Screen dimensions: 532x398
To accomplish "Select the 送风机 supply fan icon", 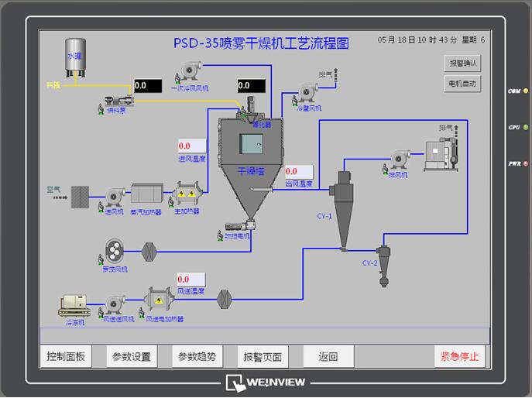I will click(x=113, y=196).
